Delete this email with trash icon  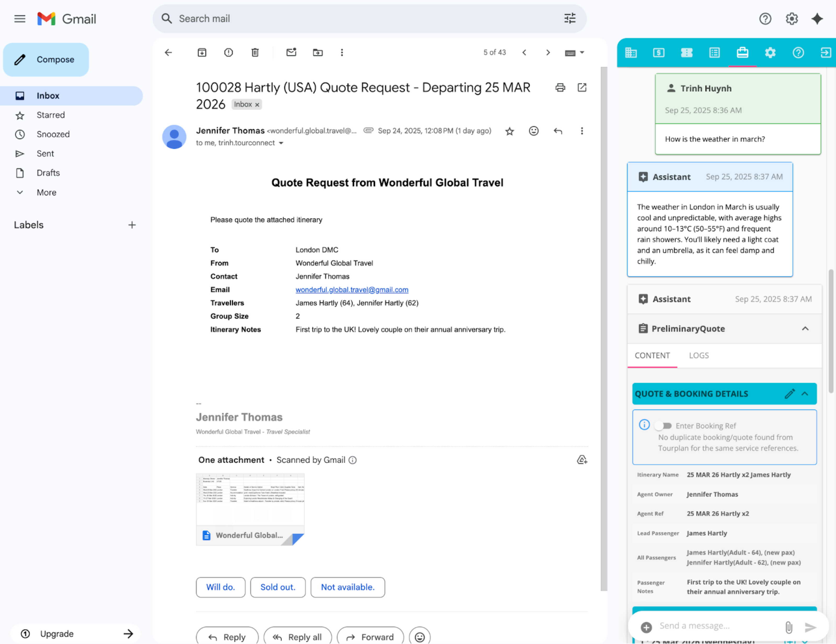(x=255, y=52)
